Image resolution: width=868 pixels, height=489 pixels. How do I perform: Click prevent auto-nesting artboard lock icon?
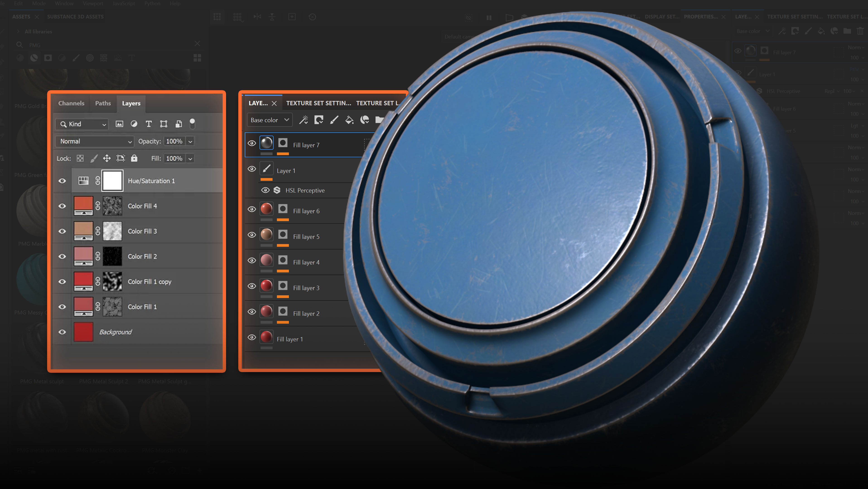click(121, 158)
